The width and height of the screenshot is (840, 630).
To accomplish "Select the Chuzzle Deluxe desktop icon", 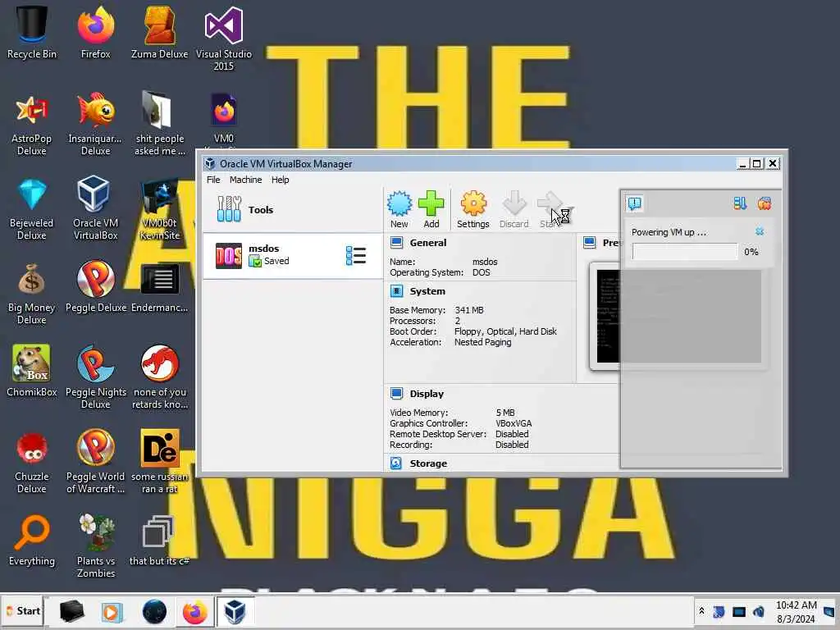I will 32,462.
